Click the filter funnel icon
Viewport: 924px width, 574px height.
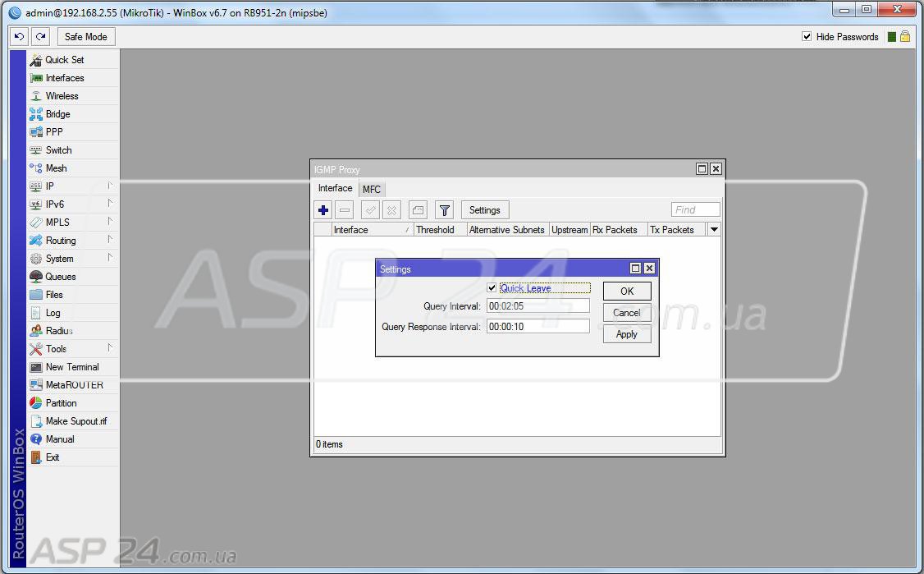443,210
